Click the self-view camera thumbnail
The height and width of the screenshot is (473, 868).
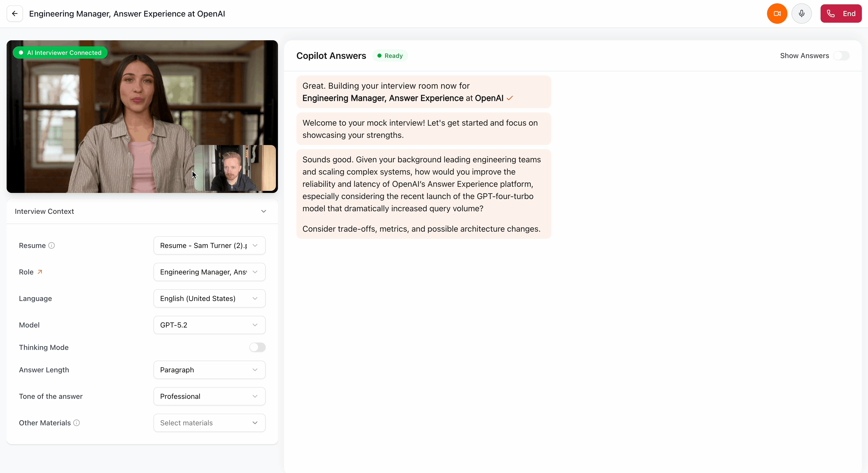[235, 168]
